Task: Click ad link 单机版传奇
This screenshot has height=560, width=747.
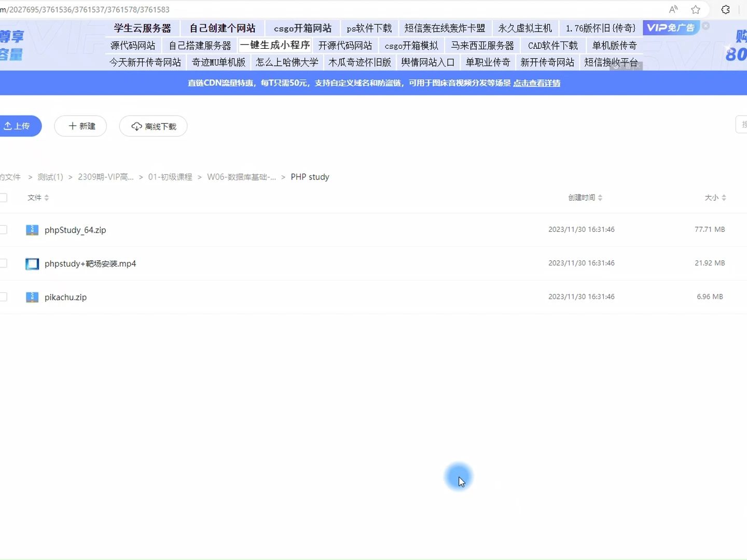Action: tap(615, 46)
